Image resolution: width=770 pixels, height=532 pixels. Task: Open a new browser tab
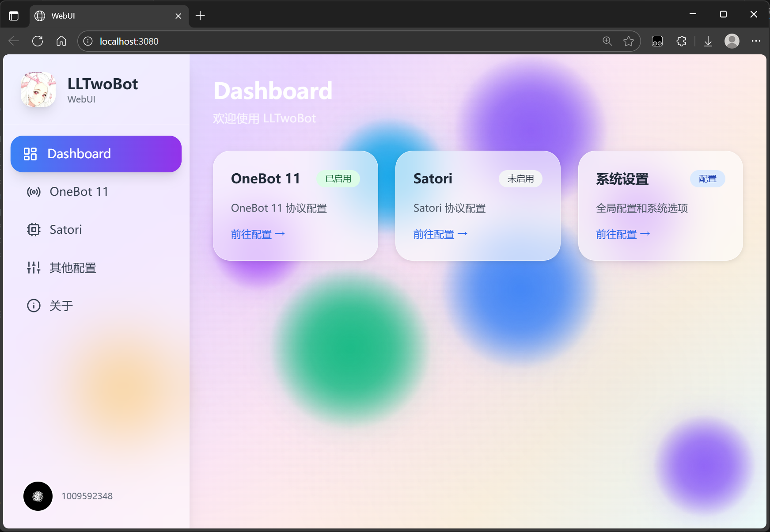(200, 15)
